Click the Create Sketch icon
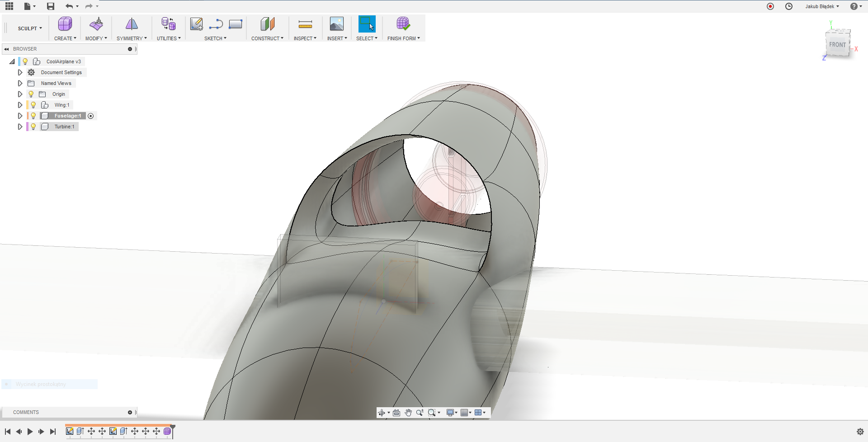868x442 pixels. [x=197, y=24]
